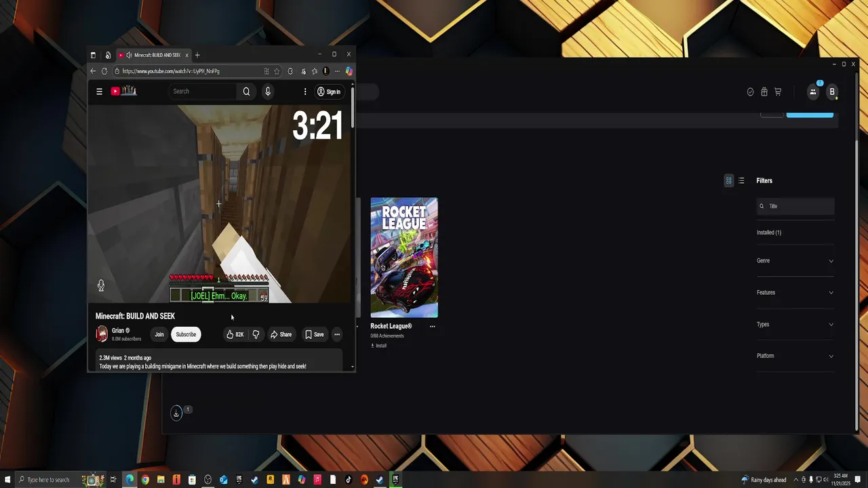Screen dimensions: 868x488
Task: Click the blue button in Epic header
Action: [x=810, y=115]
